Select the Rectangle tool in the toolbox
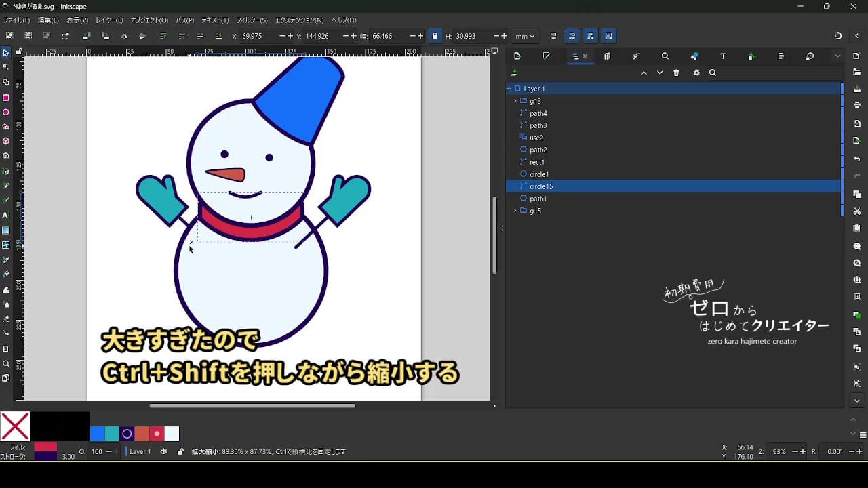Image resolution: width=868 pixels, height=488 pixels. tap(6, 98)
